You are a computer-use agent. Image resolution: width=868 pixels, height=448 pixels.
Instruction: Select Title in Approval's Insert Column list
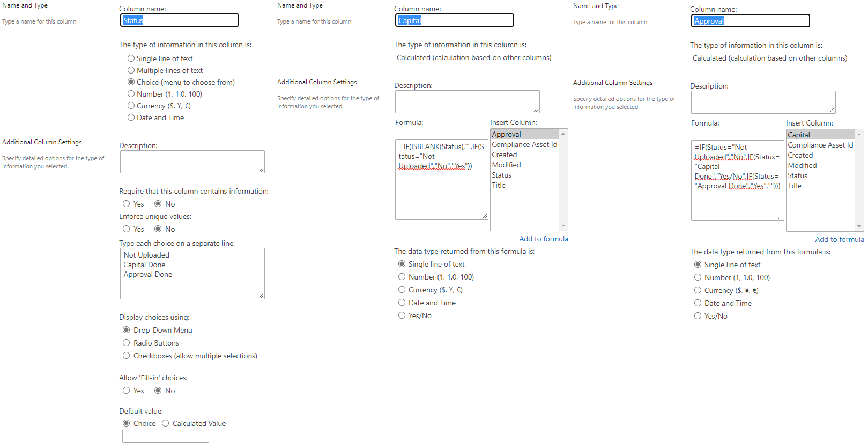pyautogui.click(x=820, y=186)
